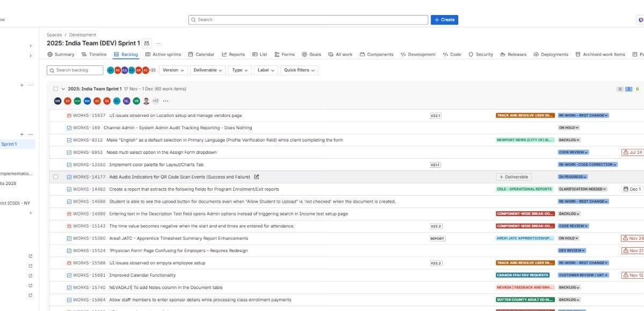Open the edit pencil icon on WORKS-14177

pos(257,177)
